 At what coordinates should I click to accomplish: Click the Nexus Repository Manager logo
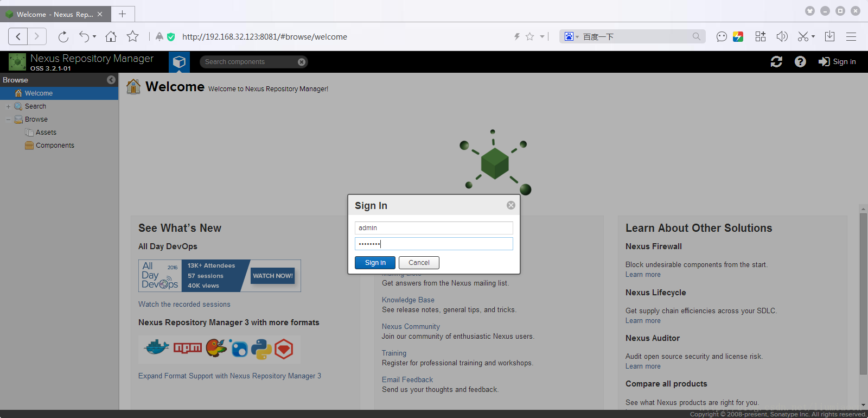tap(17, 62)
